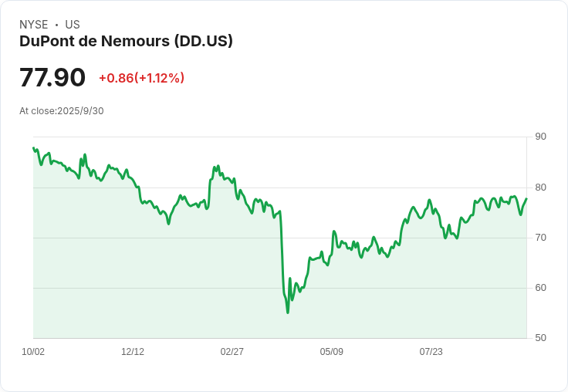Image resolution: width=568 pixels, height=392 pixels.
Task: Click the 07/23 date axis label
Action: pos(431,352)
